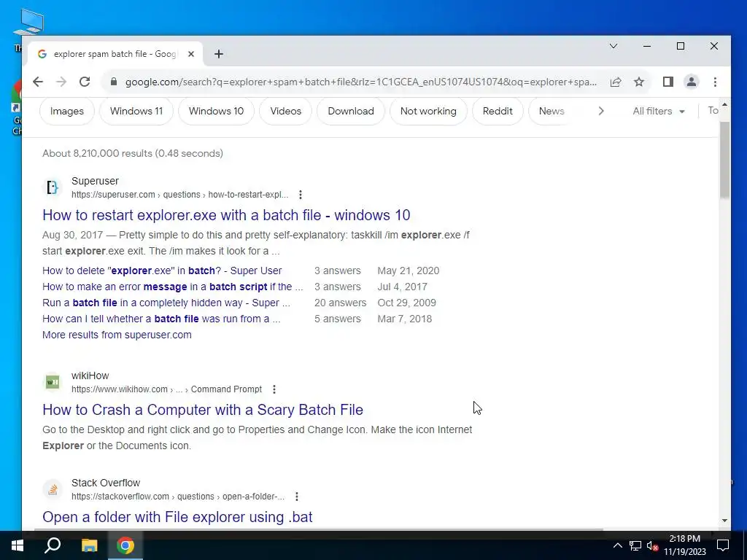
Task: Click the forward navigation arrow
Action: pos(61,82)
